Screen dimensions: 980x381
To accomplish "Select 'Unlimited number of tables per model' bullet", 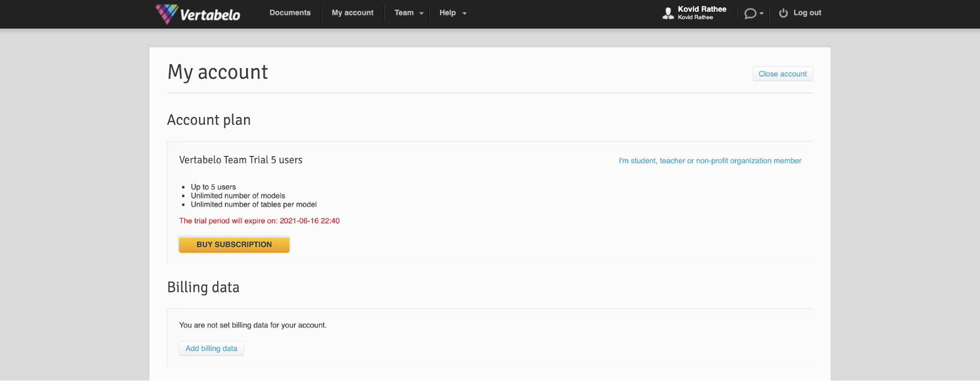I will click(253, 204).
